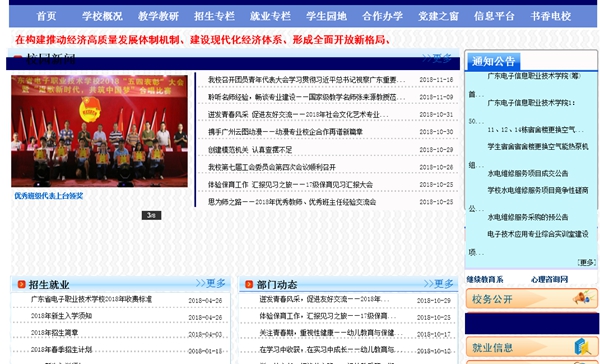Click 学生园地 in the nav bar
Screen dimensions: 600x364
(326, 16)
